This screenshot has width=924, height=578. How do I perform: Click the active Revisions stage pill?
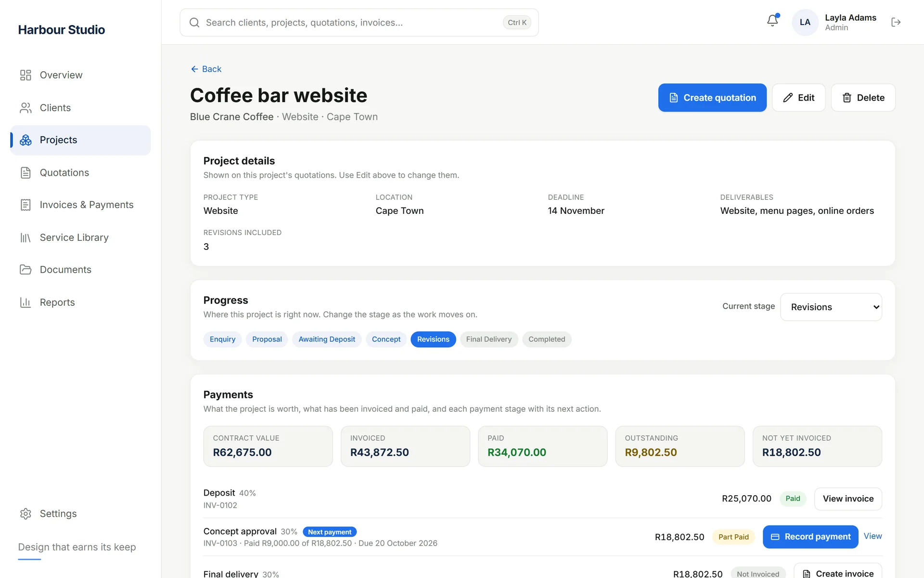pyautogui.click(x=433, y=340)
